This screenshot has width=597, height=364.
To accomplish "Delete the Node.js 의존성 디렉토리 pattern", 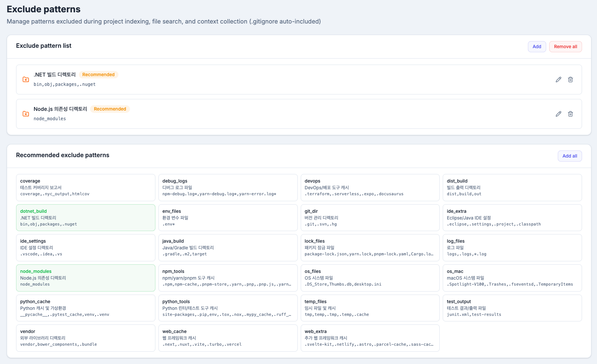I will [570, 114].
